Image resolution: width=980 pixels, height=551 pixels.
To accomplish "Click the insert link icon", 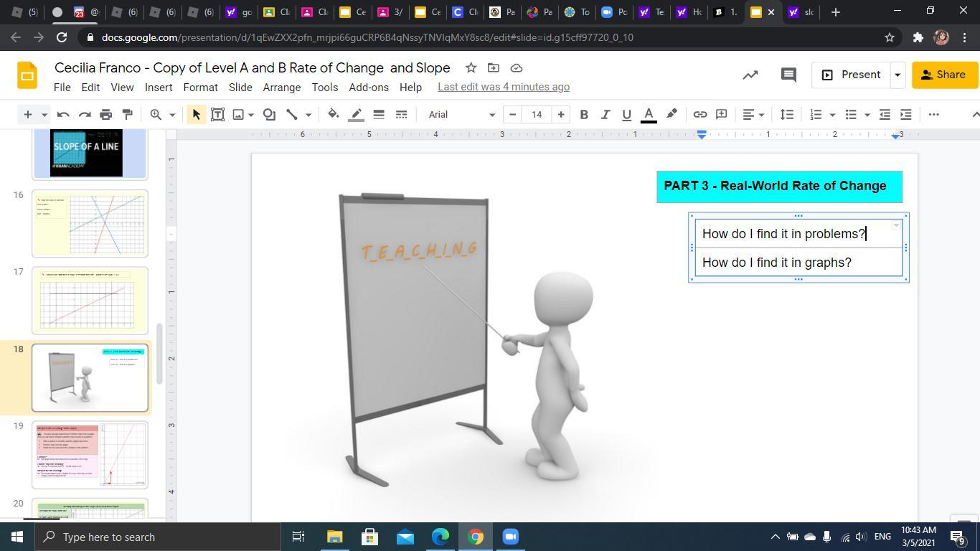I will [699, 115].
